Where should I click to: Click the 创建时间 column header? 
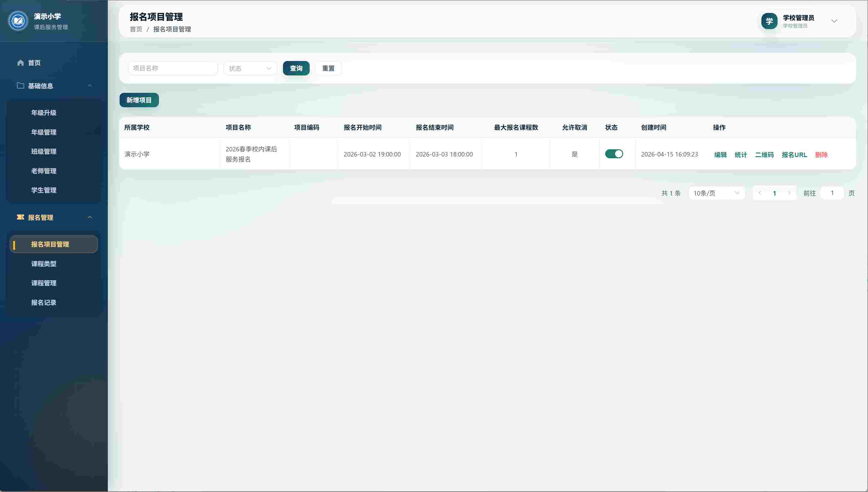654,127
